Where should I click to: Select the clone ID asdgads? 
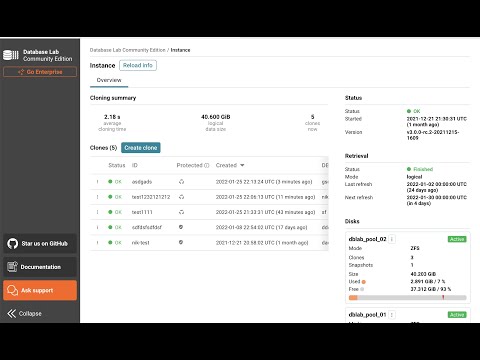coord(142,182)
